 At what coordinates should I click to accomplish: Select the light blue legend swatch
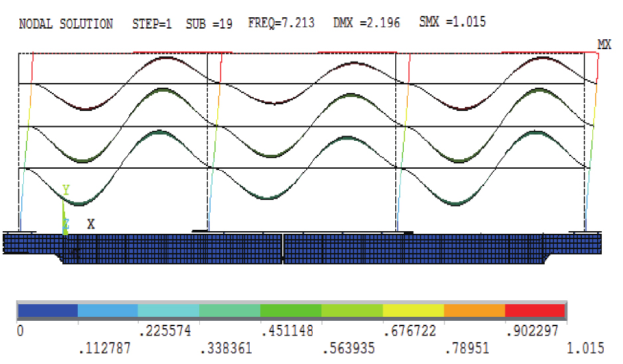coord(108,310)
